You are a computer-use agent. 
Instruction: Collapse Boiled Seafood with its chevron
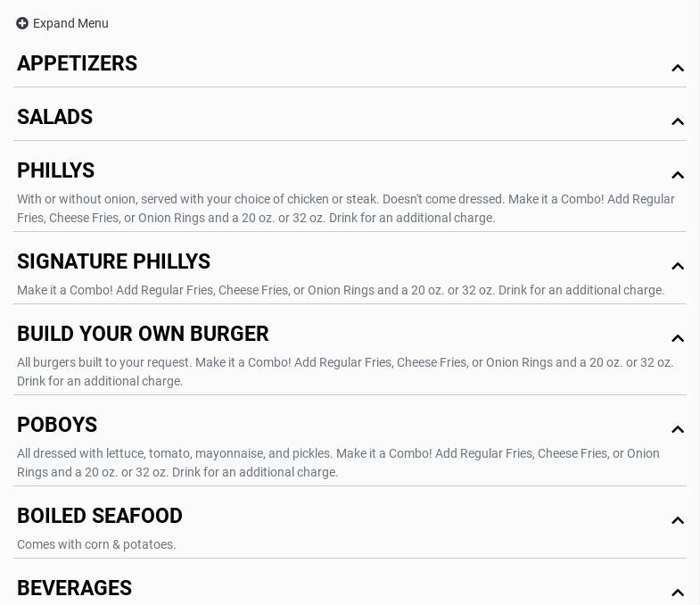(678, 520)
